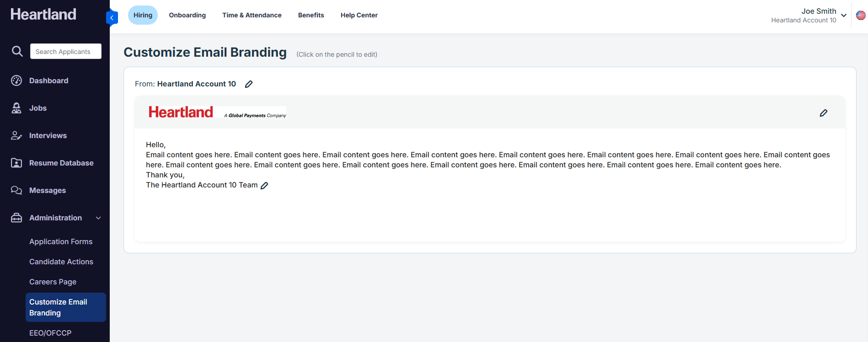Open Careers Page submenu item

pyautogui.click(x=53, y=282)
